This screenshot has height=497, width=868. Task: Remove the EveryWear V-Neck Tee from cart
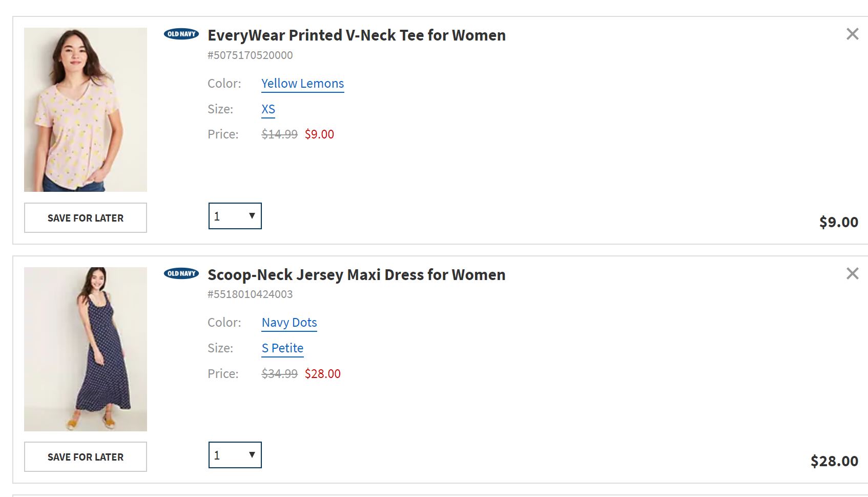pos(852,34)
